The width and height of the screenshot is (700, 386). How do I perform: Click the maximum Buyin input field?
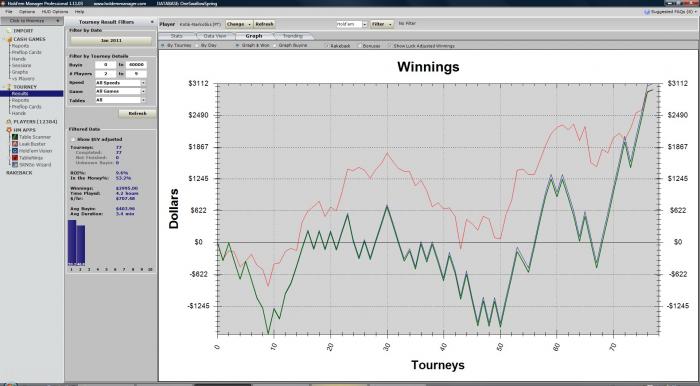[136, 65]
